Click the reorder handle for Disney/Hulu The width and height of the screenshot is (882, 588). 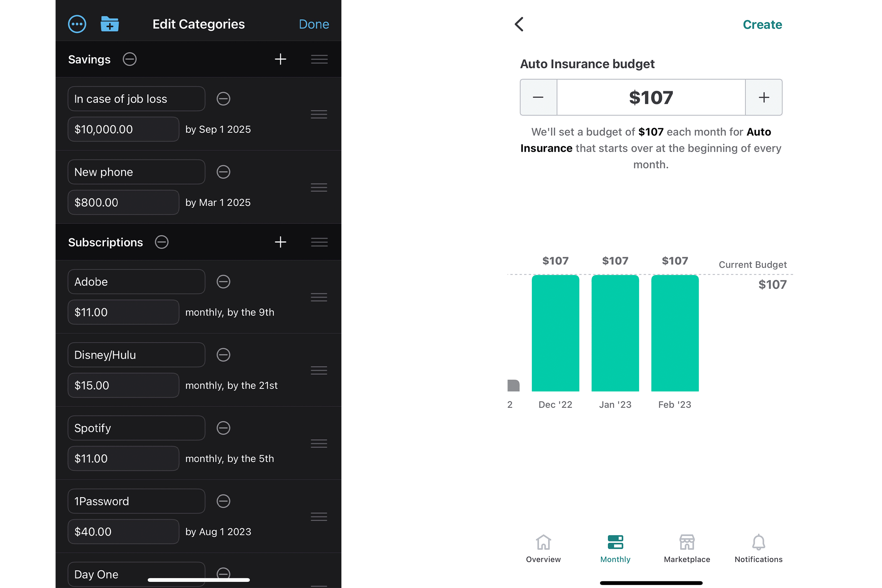pyautogui.click(x=319, y=370)
